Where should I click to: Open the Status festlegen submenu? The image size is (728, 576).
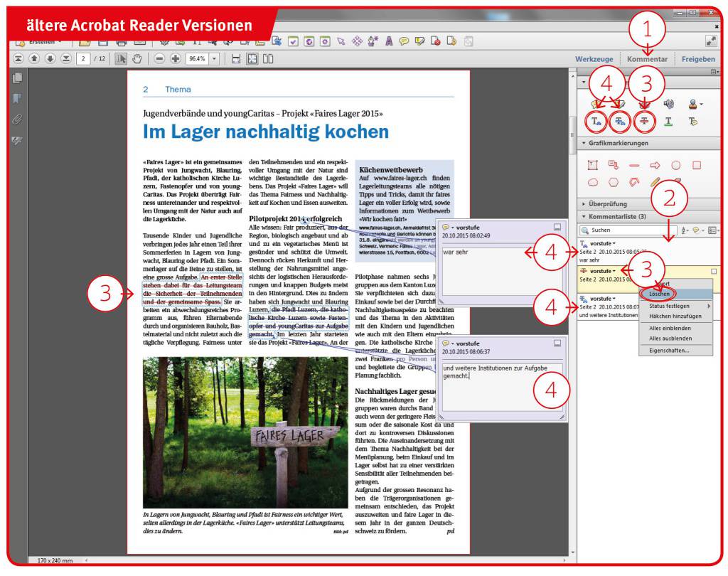675,306
